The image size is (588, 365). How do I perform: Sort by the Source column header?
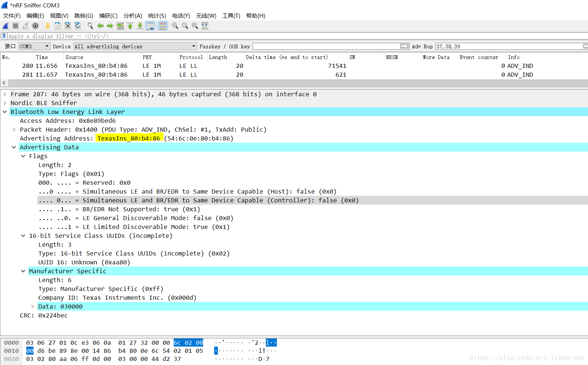click(x=102, y=57)
